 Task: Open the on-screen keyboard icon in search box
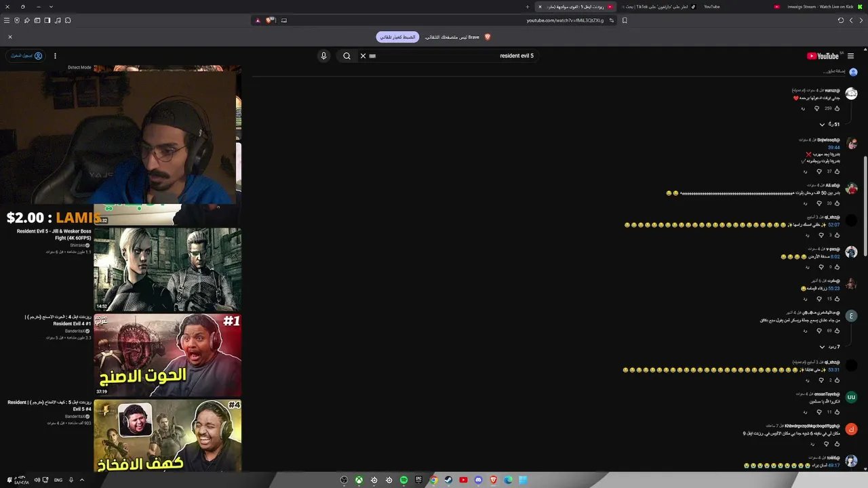[x=372, y=56]
